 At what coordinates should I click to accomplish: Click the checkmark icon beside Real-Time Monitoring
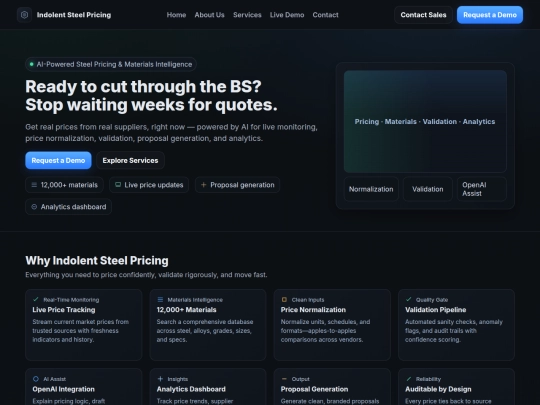(x=36, y=299)
